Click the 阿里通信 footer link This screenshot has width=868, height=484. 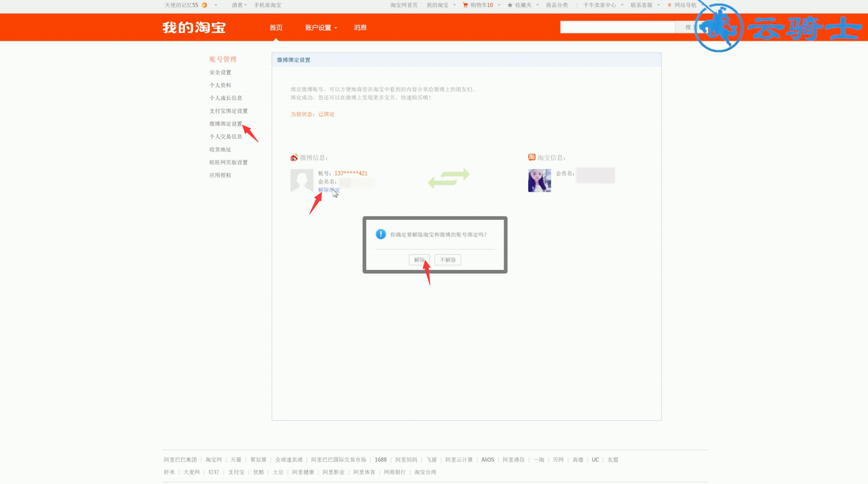(514, 459)
